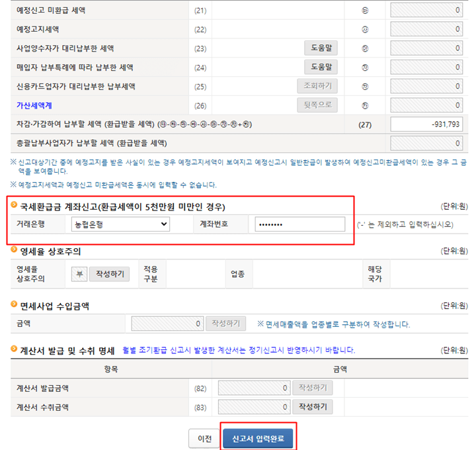The width and height of the screenshot is (476, 450).
Task: Click the amount field for row (24)
Action: 426,67
